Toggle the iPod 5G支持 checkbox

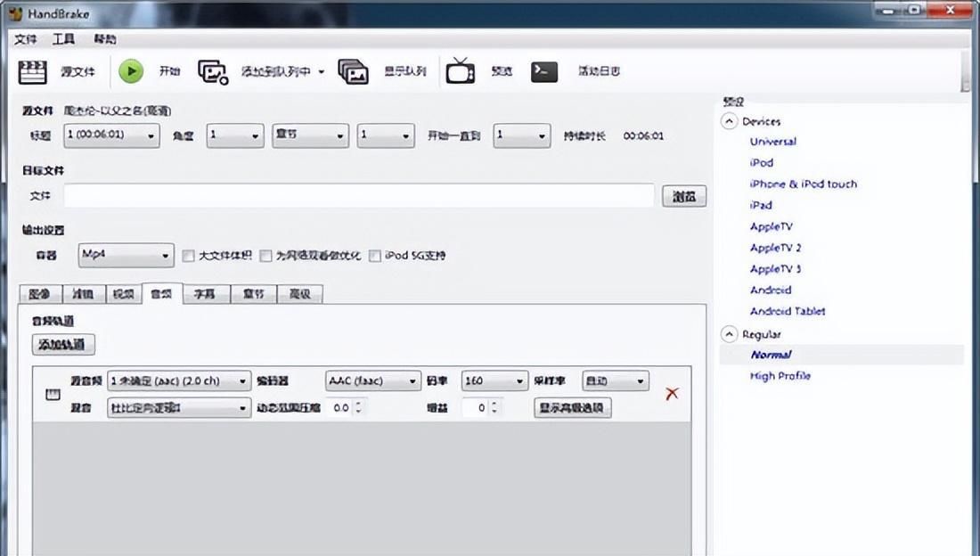click(374, 256)
